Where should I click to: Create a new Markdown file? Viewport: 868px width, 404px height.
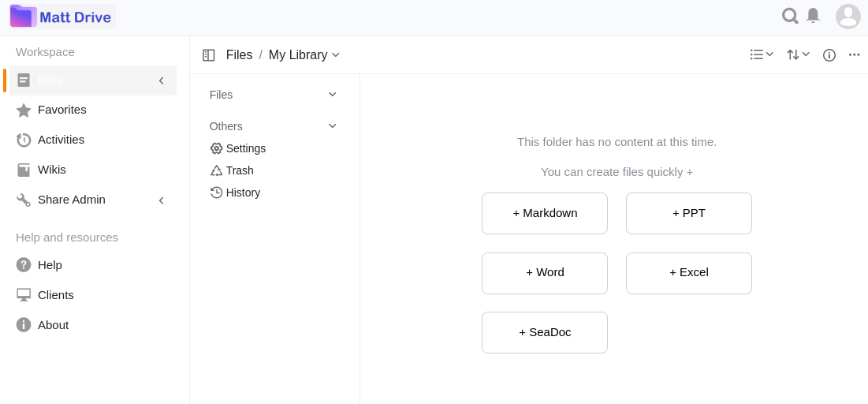(545, 213)
